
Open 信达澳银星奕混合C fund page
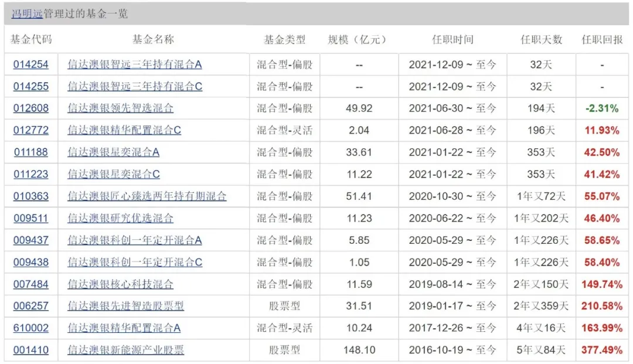(x=114, y=174)
